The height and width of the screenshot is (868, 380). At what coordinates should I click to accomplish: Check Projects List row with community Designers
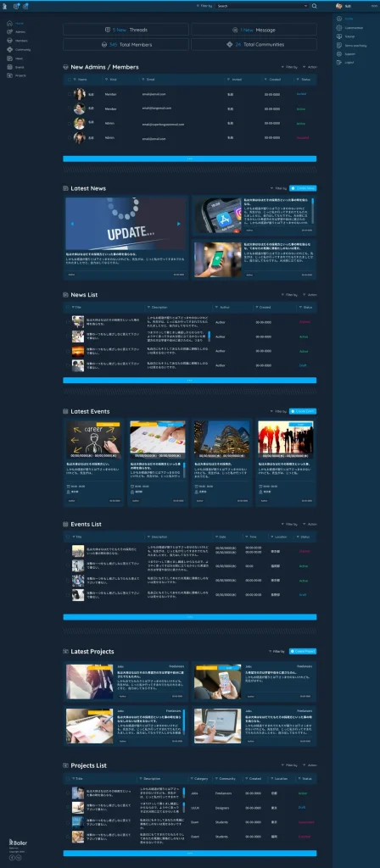(68, 808)
